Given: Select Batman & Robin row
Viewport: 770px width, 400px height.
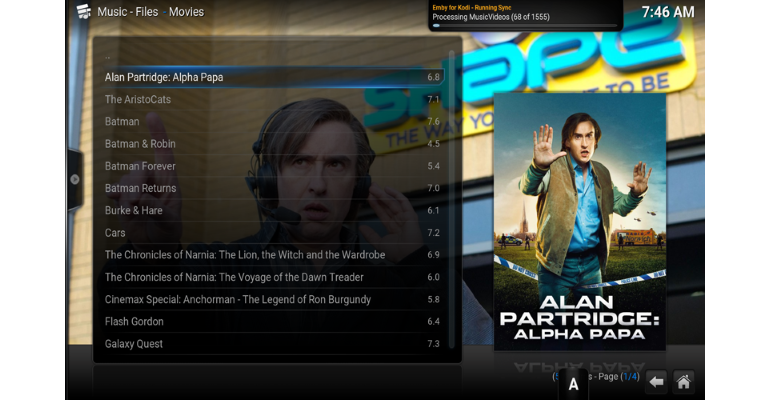Looking at the screenshot, I should [273, 144].
